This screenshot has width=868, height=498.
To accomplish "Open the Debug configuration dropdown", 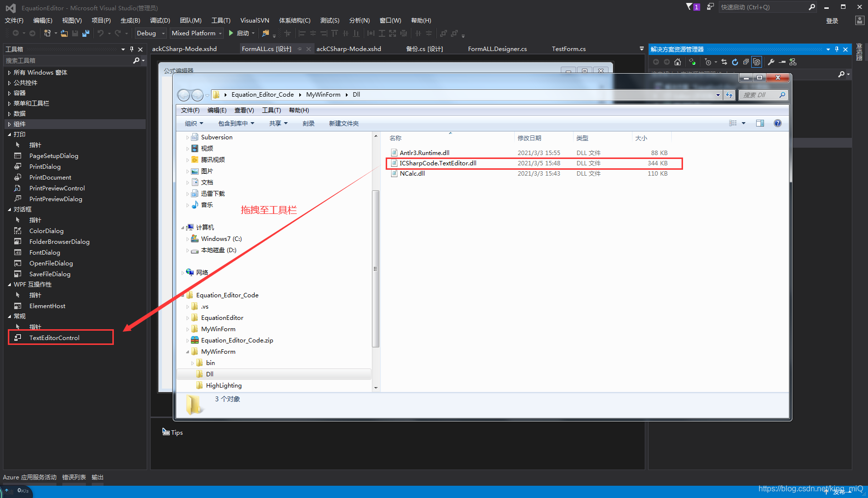I will pyautogui.click(x=150, y=33).
